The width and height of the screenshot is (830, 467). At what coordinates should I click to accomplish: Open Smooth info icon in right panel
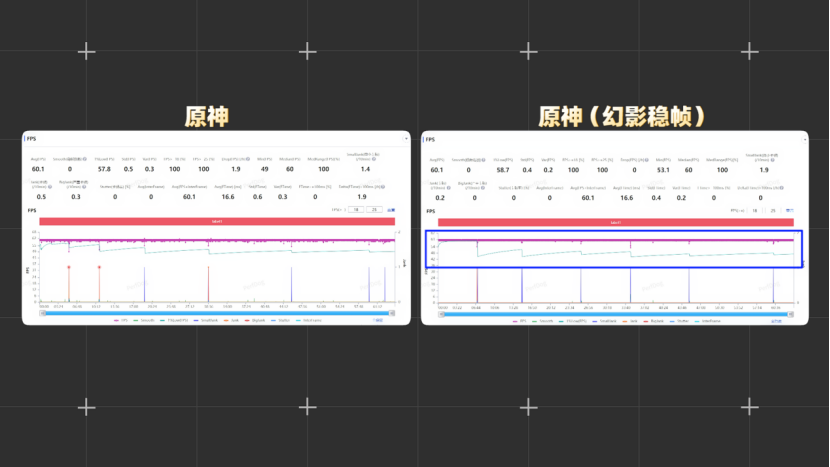[483, 160]
